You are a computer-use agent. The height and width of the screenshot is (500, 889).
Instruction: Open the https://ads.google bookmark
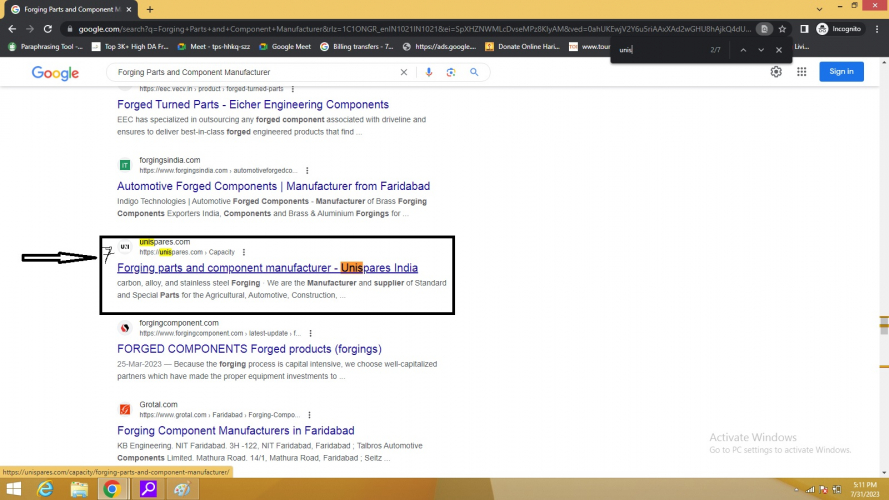pos(439,47)
